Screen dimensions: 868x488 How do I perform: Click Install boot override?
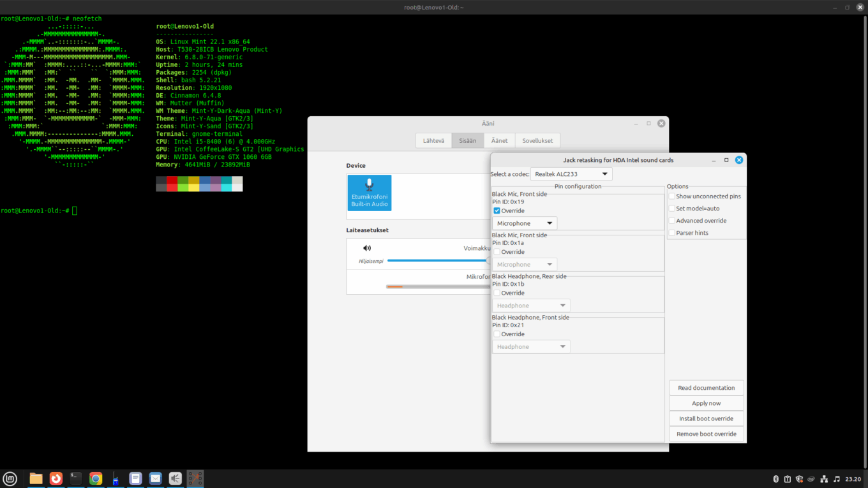click(707, 418)
